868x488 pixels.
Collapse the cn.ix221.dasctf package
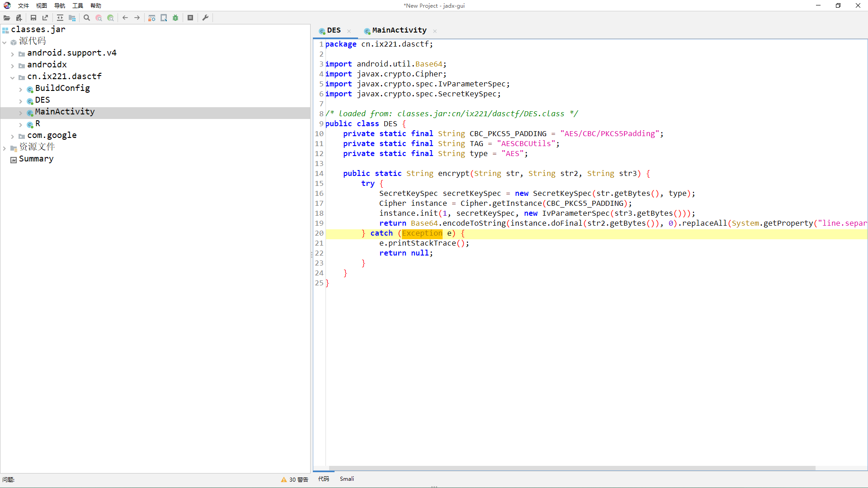pos(13,77)
